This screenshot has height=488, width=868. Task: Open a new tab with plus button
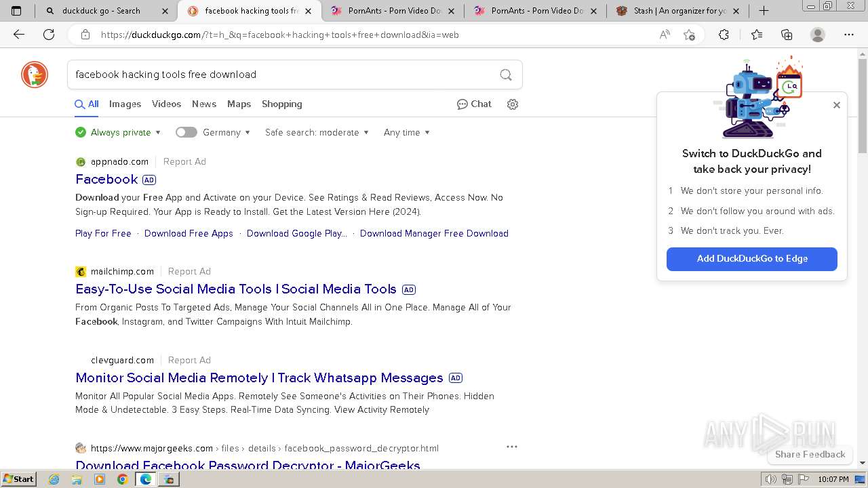(x=764, y=11)
